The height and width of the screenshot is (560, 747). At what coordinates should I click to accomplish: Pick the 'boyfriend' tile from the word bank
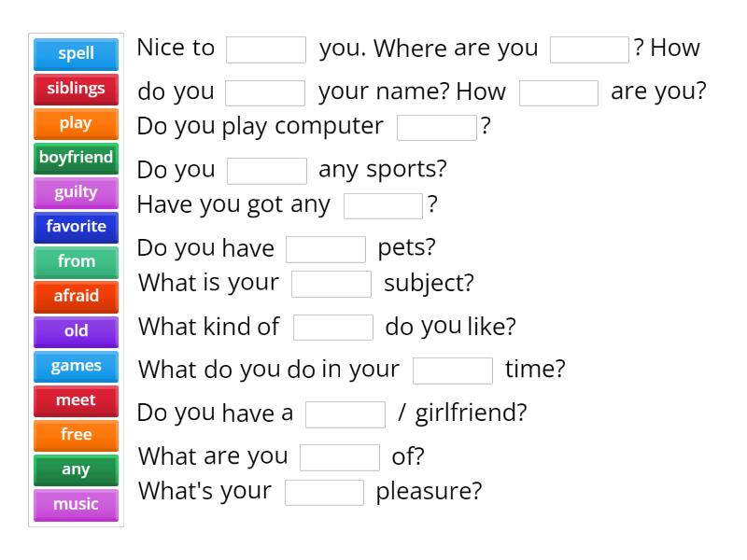pyautogui.click(x=75, y=158)
